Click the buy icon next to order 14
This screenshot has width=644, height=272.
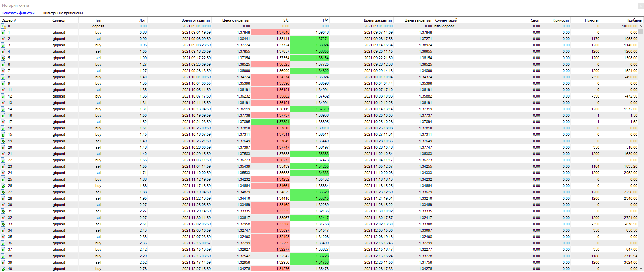click(3, 109)
